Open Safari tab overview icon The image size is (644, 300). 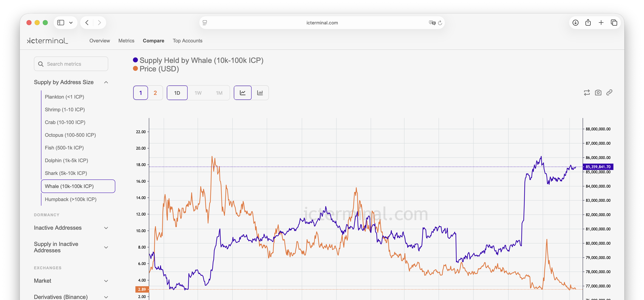[x=614, y=23]
